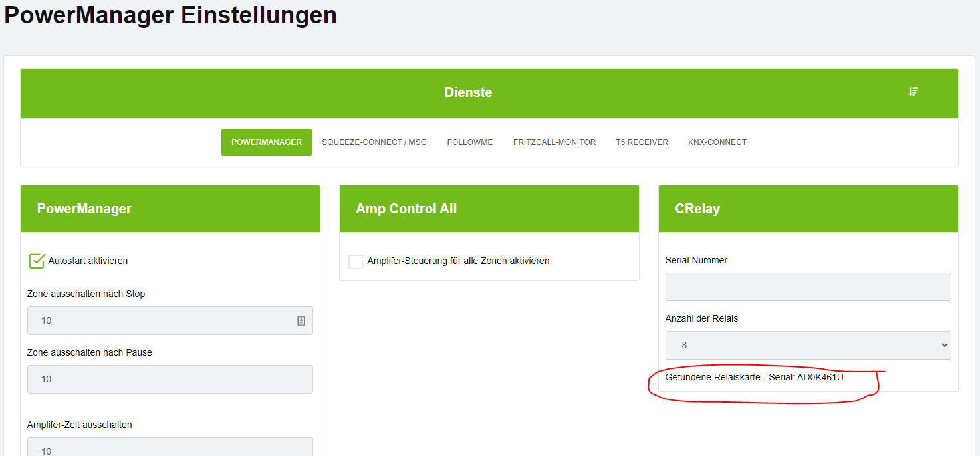
Task: Click the sort icon in Dienste header
Action: pyautogui.click(x=913, y=92)
